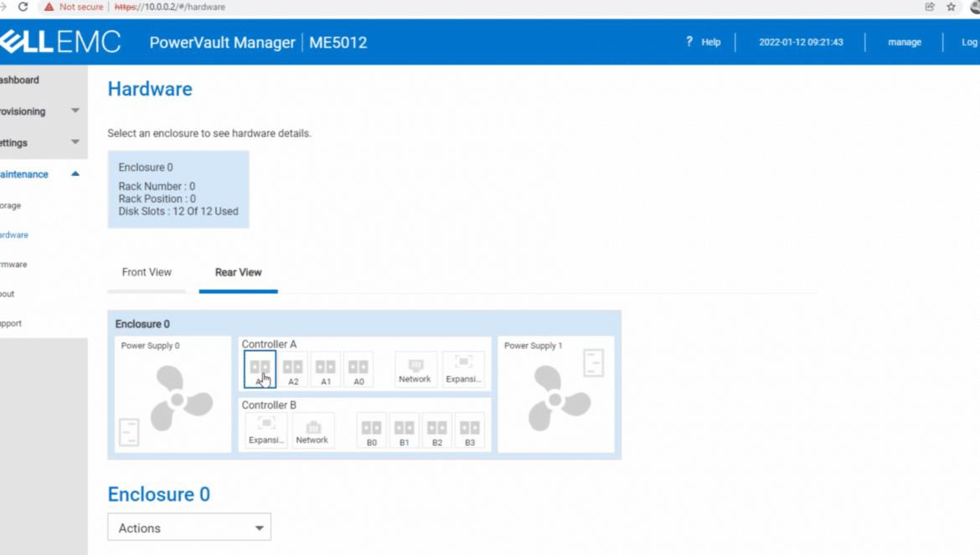Click the manage user link

(x=905, y=42)
